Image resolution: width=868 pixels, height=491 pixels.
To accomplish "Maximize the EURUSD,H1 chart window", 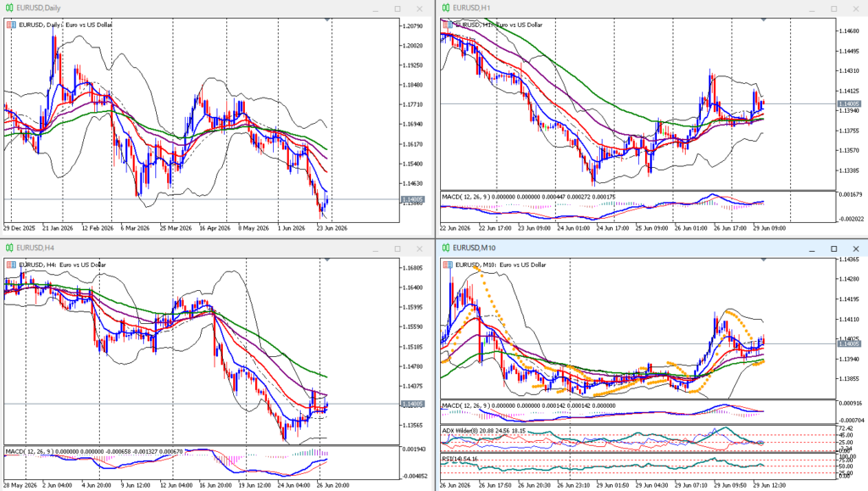I will click(834, 8).
